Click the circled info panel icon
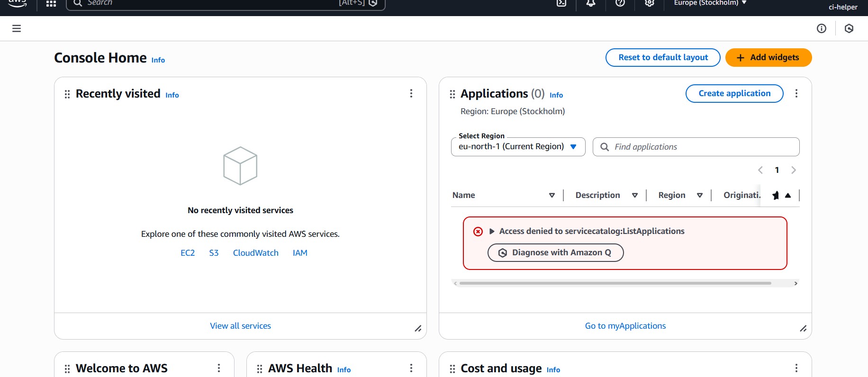The height and width of the screenshot is (377, 868). click(822, 28)
